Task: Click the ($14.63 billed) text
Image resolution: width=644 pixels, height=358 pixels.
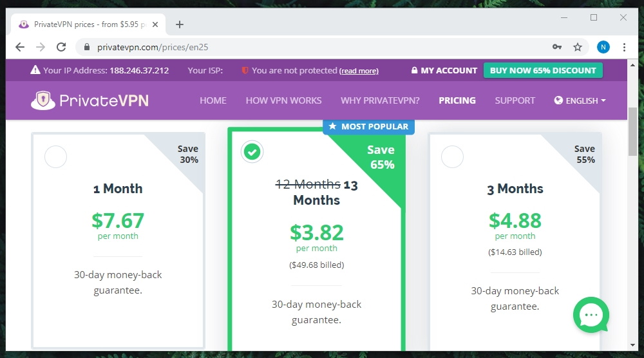Action: pyautogui.click(x=515, y=252)
